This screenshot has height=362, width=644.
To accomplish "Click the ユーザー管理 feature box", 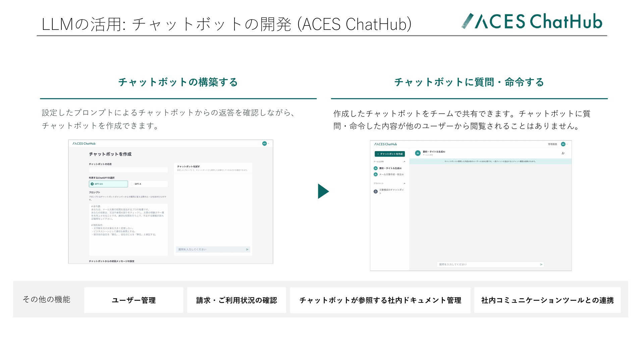I will [x=133, y=300].
